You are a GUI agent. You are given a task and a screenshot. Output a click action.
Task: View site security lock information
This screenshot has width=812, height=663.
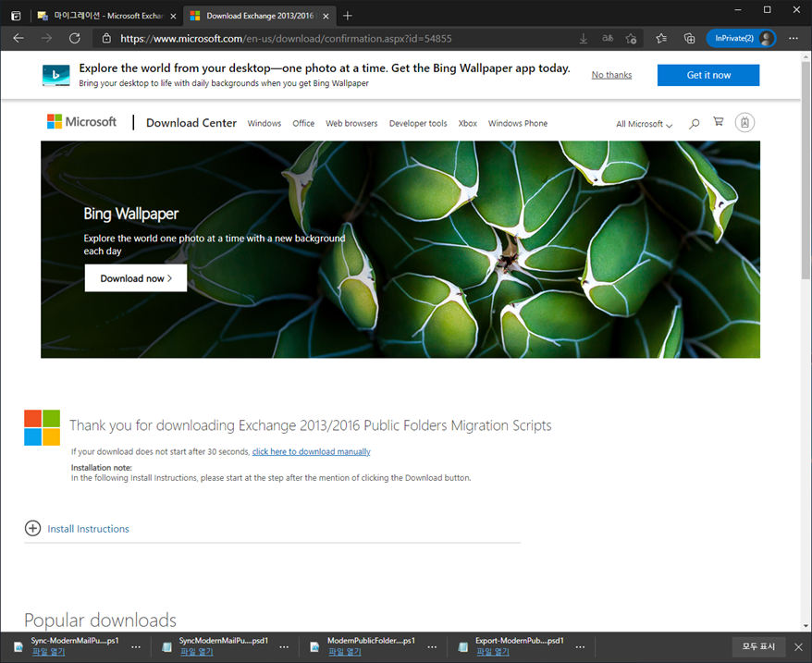tap(106, 38)
